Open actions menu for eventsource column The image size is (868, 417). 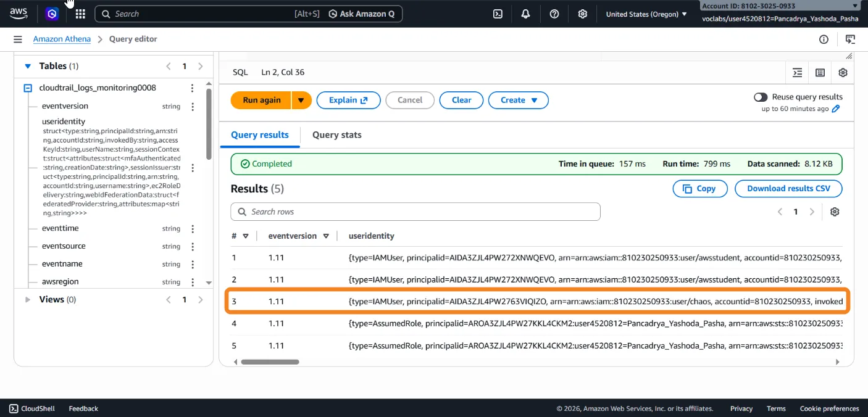pos(193,246)
